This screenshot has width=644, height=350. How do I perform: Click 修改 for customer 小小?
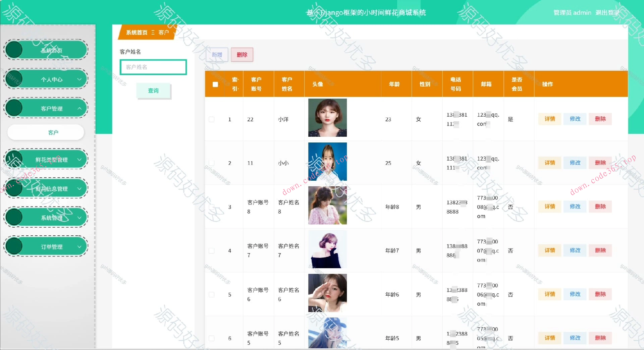point(575,163)
